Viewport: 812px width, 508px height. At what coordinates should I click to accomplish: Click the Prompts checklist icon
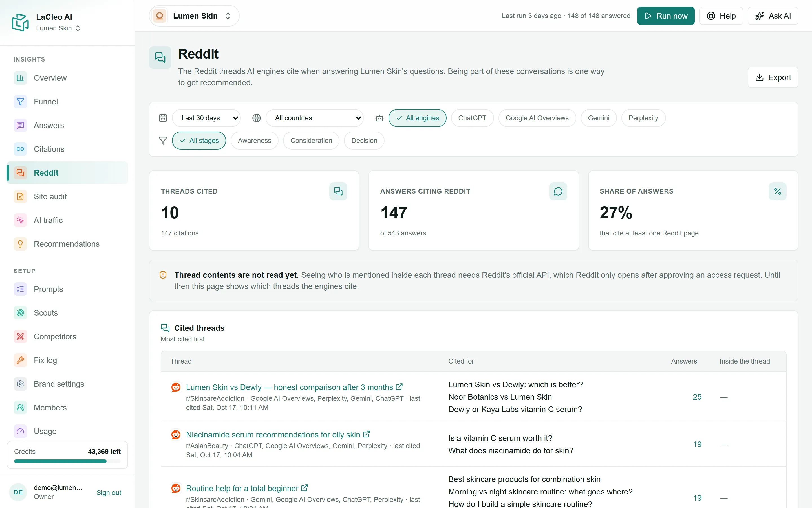coord(20,289)
